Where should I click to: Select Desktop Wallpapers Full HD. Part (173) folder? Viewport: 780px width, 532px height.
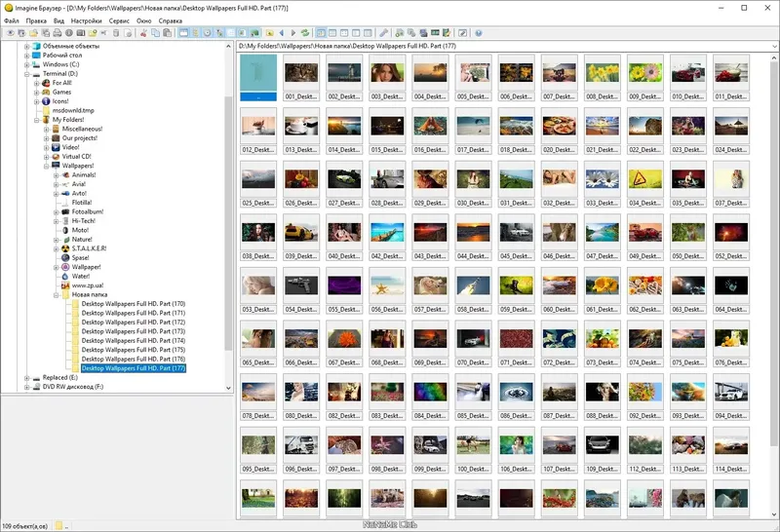point(134,331)
